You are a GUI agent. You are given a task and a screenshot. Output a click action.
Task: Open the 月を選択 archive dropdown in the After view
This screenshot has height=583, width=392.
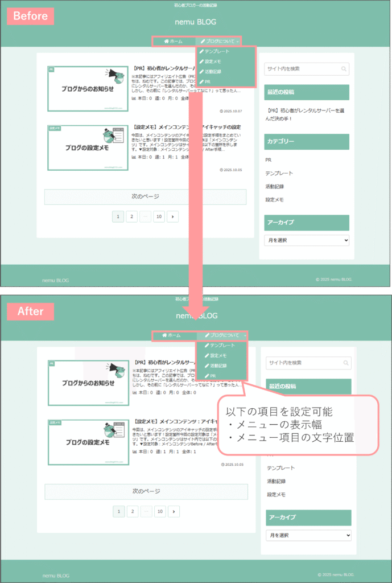pos(308,535)
